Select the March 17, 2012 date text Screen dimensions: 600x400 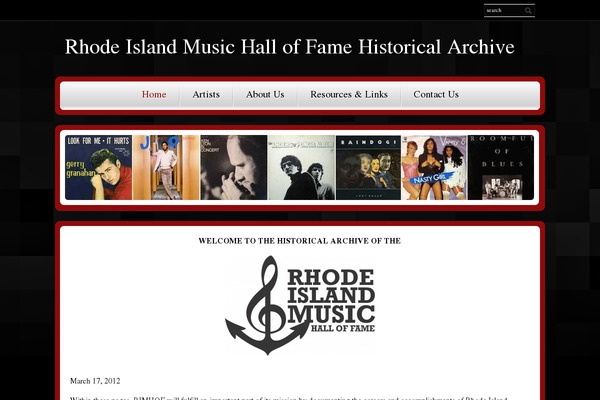tap(95, 381)
